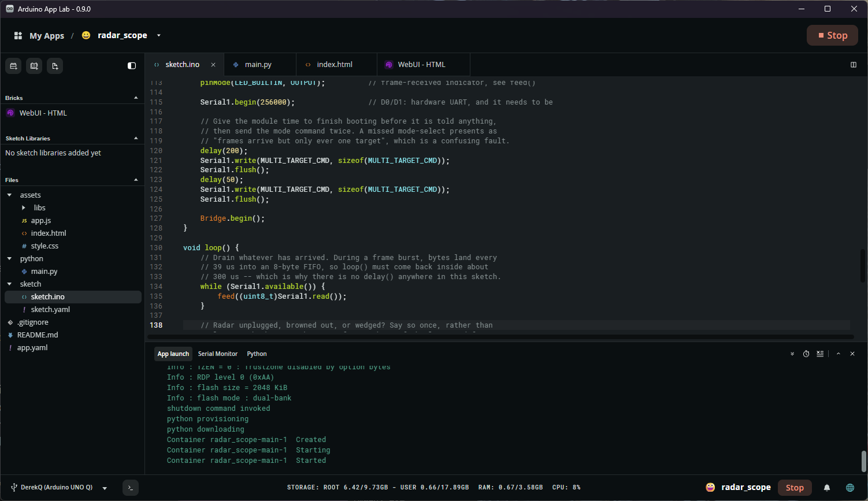Viewport: 868px width, 501px height.
Task: Switch to the WebUI - HTML editor tab
Action: (422, 65)
